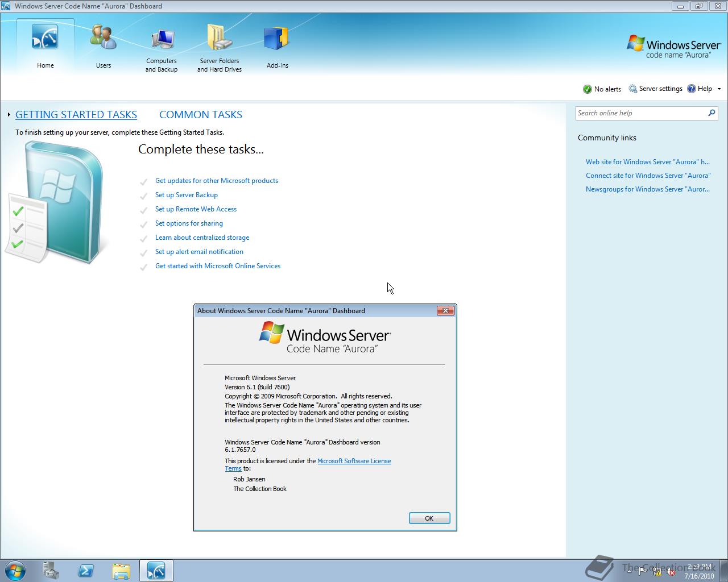
Task: Close the About dialog with X
Action: (445, 310)
